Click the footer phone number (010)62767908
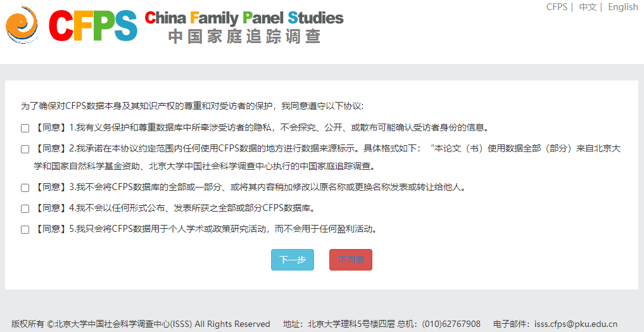The width and height of the screenshot is (644, 332). coord(451,324)
